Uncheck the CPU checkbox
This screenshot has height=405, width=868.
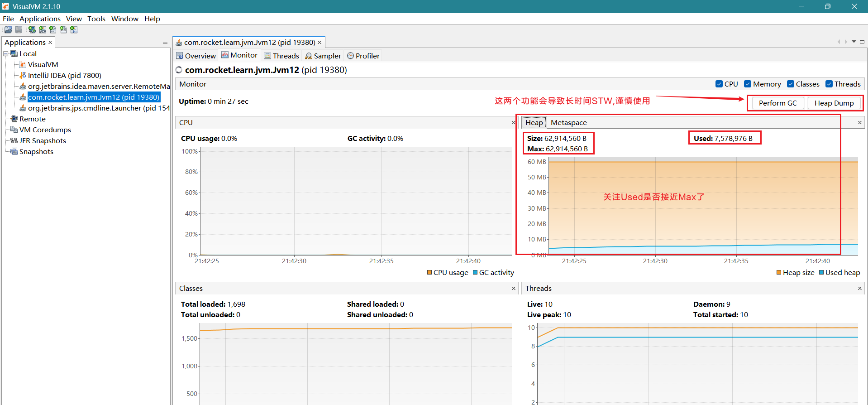coord(719,84)
